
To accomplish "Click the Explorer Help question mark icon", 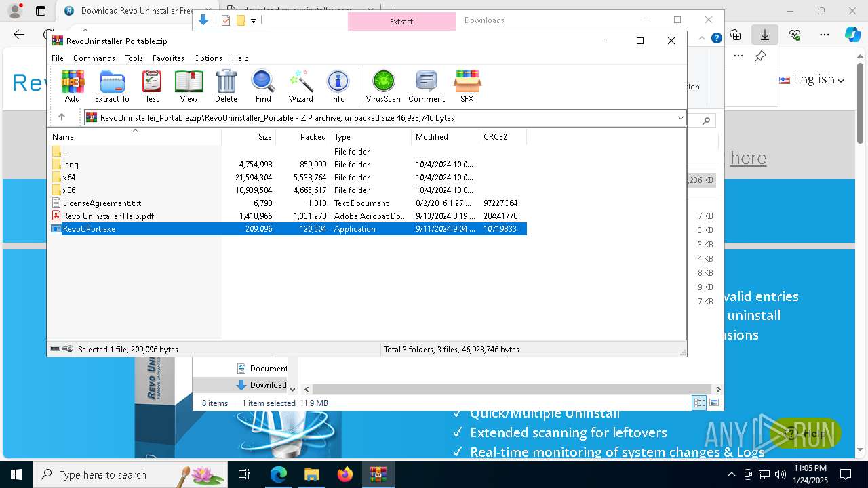I will (716, 39).
